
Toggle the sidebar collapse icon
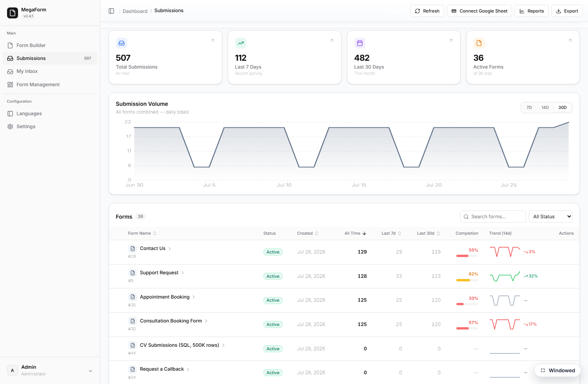[x=111, y=11]
